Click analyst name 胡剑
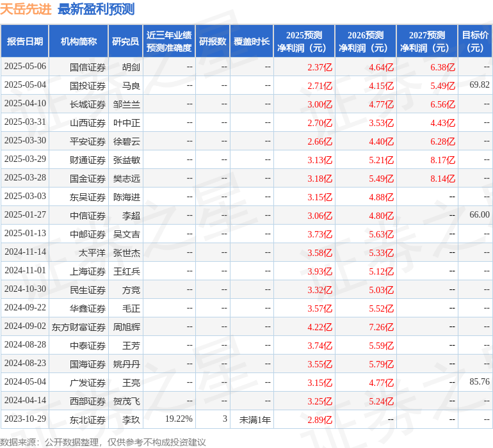The image size is (493, 448). (x=131, y=67)
